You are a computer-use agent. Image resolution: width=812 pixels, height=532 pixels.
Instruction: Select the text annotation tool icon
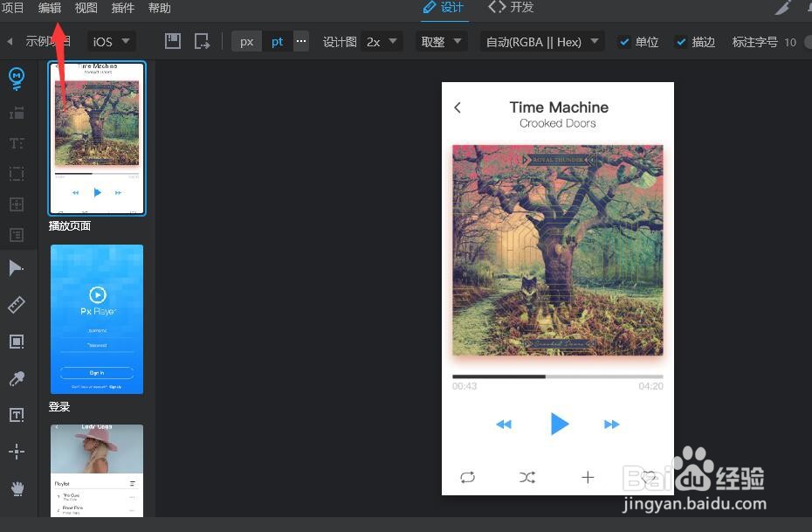pos(17,143)
